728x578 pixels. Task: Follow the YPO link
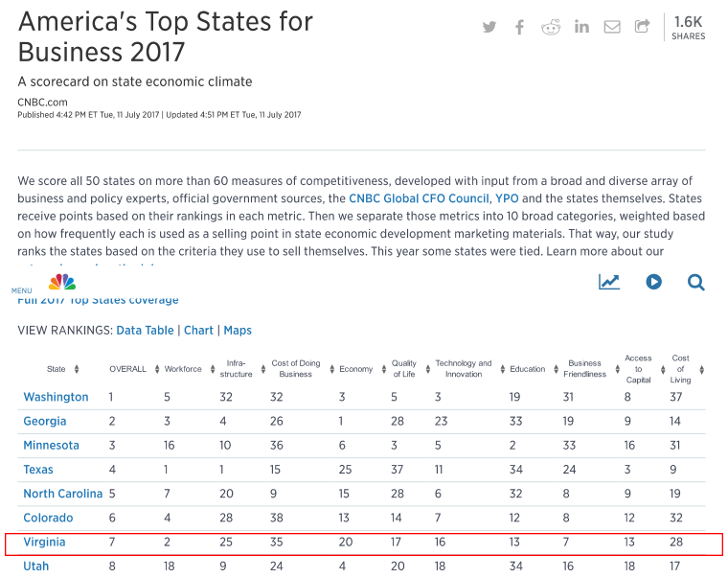pos(506,198)
